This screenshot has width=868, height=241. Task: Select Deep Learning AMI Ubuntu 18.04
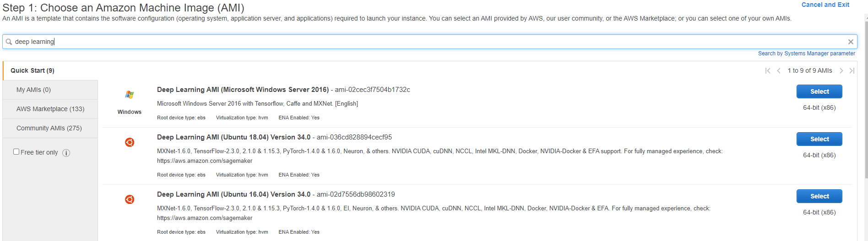(x=819, y=139)
